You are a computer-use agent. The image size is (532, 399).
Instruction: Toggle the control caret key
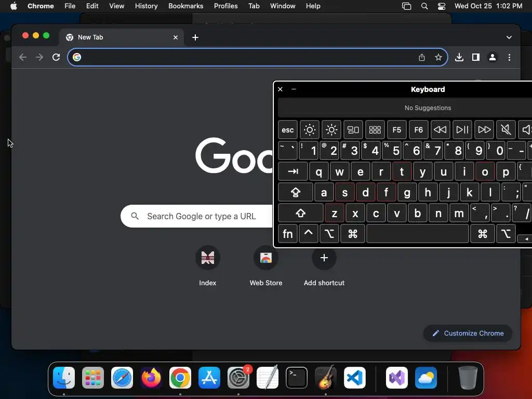pos(309,234)
